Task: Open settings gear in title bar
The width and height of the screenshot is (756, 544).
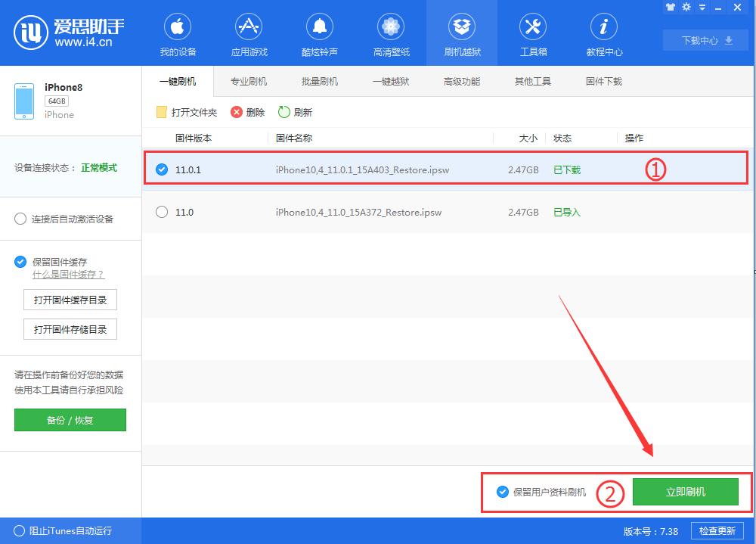Action: click(x=686, y=8)
